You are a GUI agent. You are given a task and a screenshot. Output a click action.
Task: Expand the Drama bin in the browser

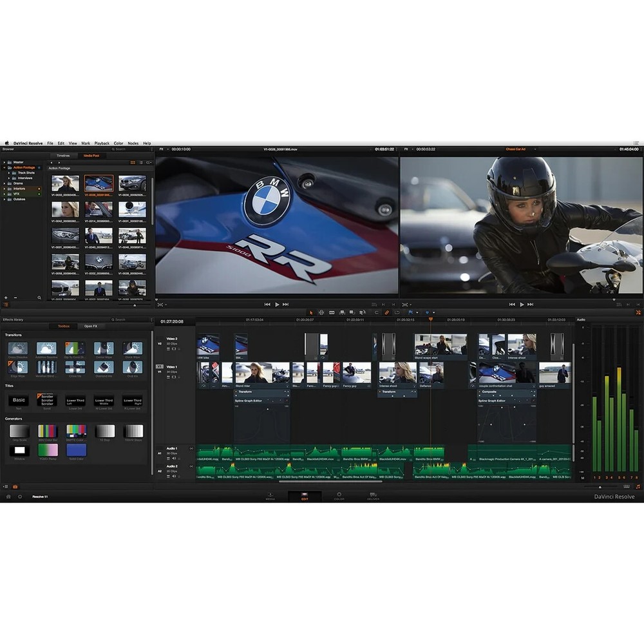pos(4,184)
